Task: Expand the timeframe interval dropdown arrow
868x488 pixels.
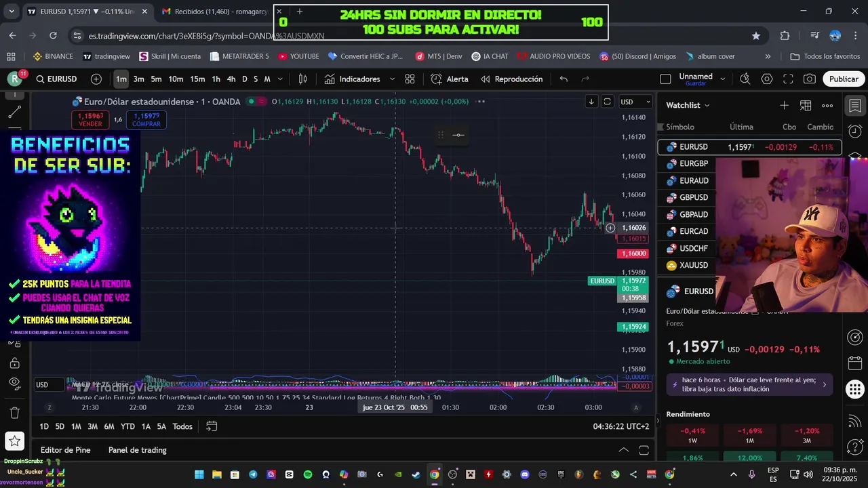Action: pos(279,79)
